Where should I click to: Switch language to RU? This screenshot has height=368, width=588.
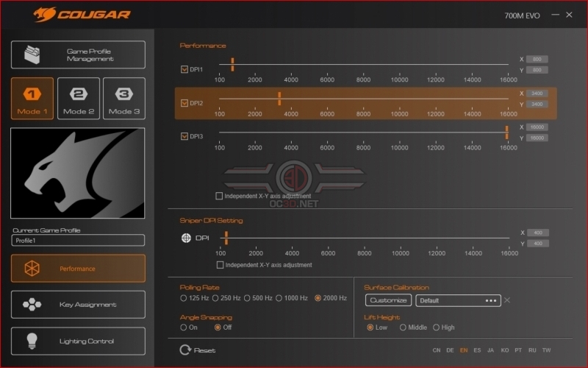(532, 350)
